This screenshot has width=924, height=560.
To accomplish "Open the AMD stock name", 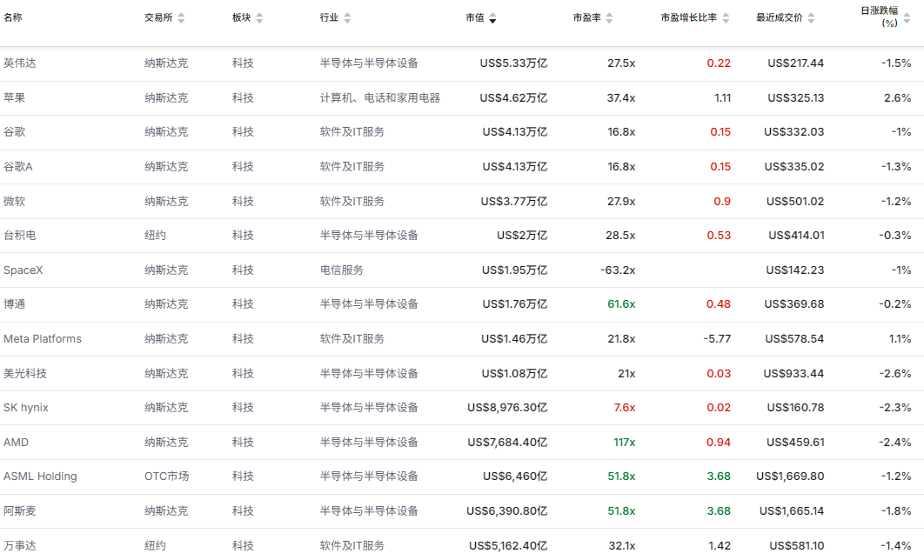I will [16, 443].
